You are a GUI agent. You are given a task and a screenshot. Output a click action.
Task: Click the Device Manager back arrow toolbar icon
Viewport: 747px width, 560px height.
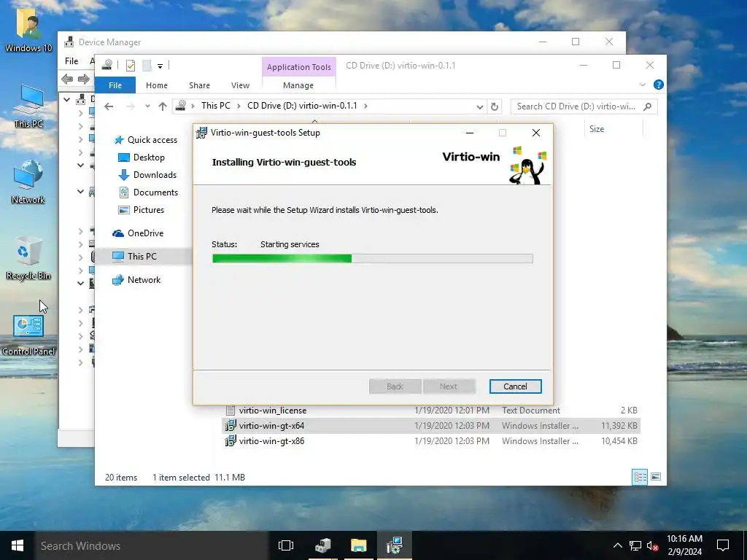click(67, 79)
